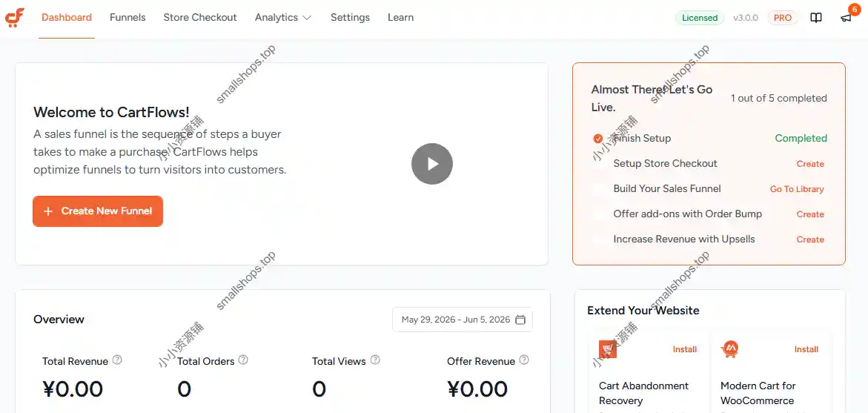Open the Settings tab

coord(350,17)
